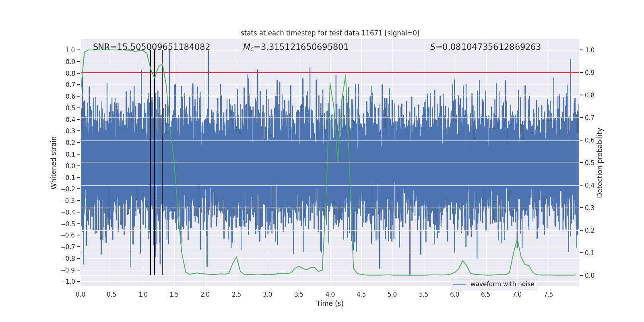
Task: Click the 2.5 tick on the time axis
Action: 236,294
